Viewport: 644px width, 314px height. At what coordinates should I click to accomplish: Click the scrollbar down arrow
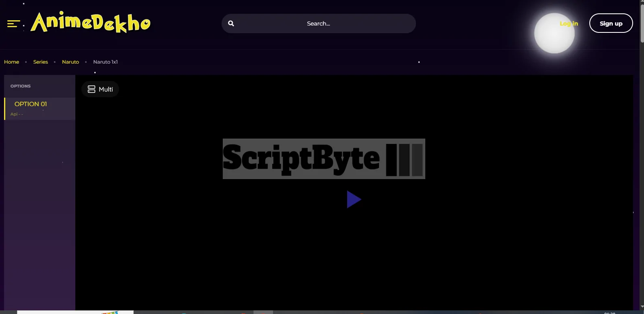click(642, 307)
